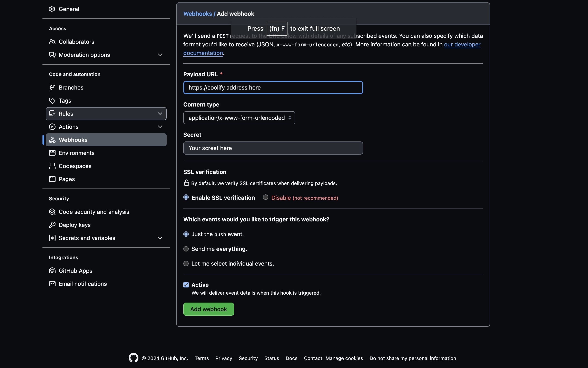Toggle the Active checkbox
Image resolution: width=588 pixels, height=368 pixels.
click(186, 285)
